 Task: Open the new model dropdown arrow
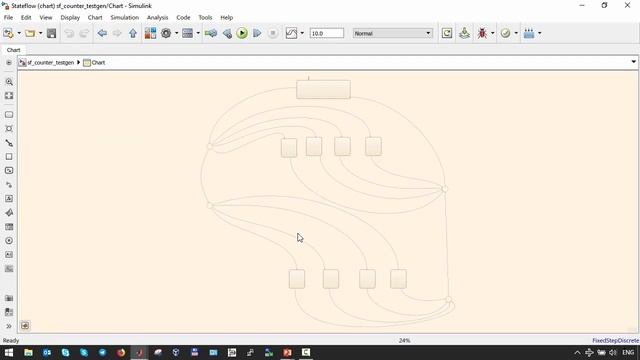(x=19, y=33)
